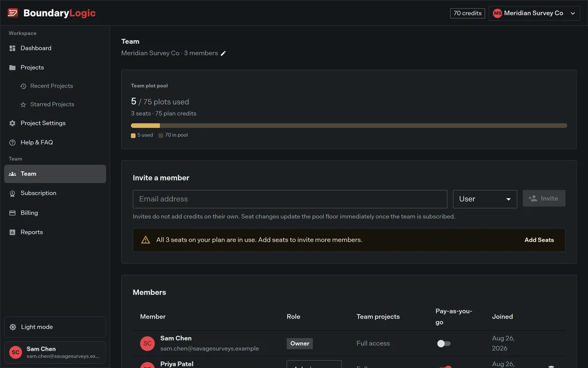Click the Member column header
The width and height of the screenshot is (588, 368).
(153, 317)
